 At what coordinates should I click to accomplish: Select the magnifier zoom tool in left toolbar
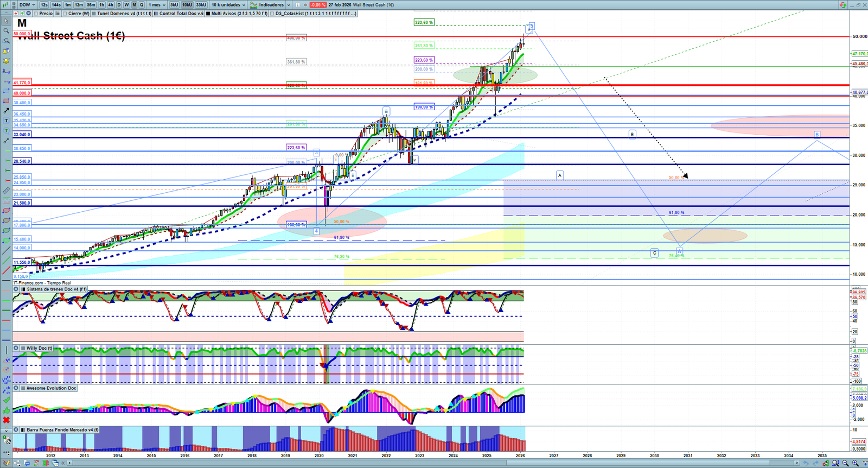(7, 31)
